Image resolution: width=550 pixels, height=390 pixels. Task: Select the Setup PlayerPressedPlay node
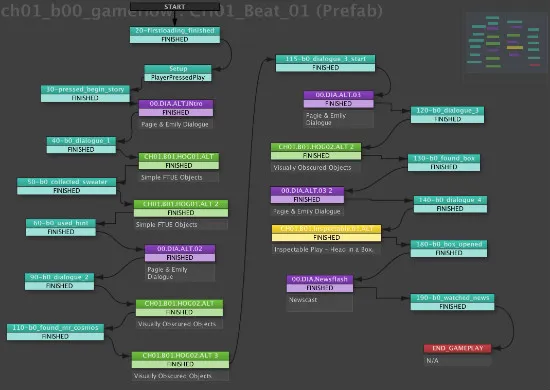tap(178, 73)
